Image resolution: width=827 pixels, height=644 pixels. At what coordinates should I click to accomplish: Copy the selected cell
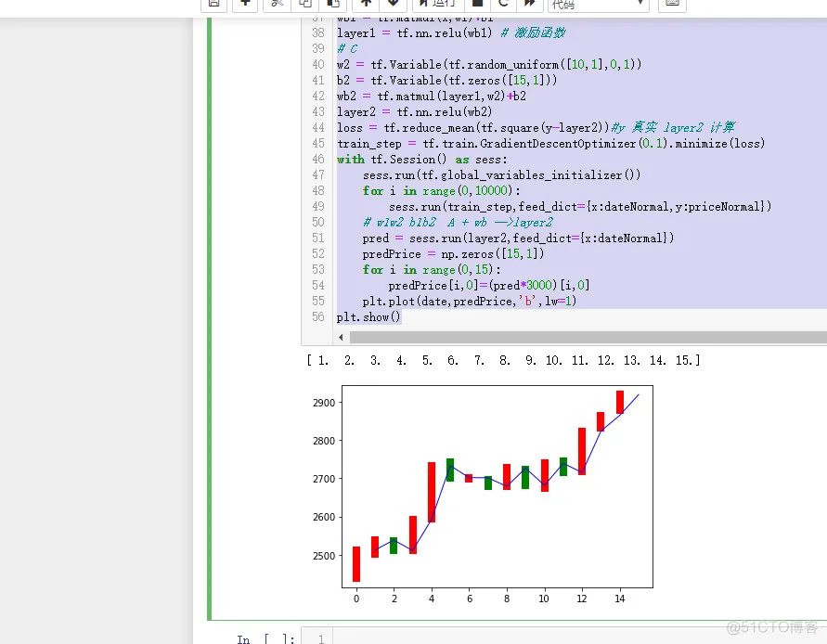click(304, 4)
